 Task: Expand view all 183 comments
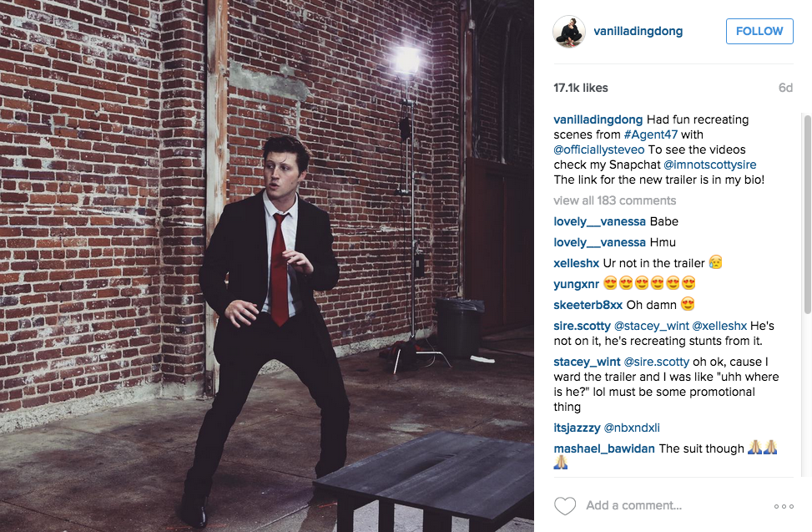pos(614,200)
